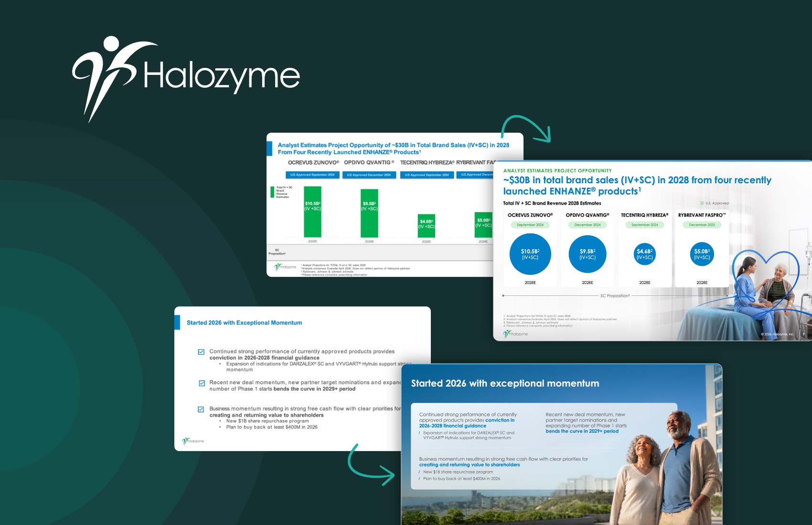Click the 'U.S. Approved' legend on the redesigned slide

[x=715, y=203]
